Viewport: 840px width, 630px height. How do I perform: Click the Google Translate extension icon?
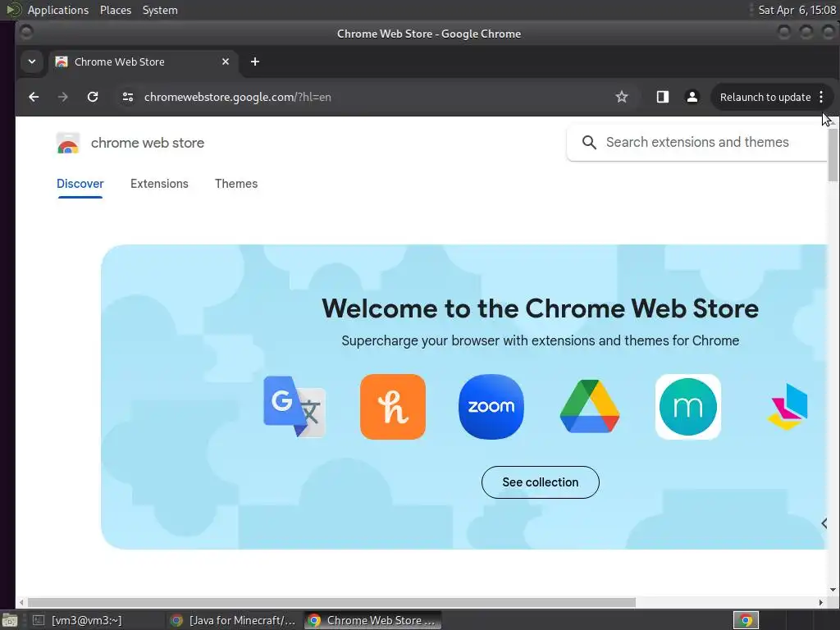tap(294, 407)
